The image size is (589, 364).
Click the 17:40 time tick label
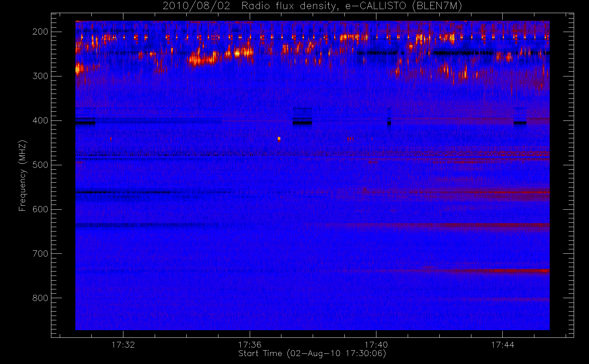coord(376,345)
